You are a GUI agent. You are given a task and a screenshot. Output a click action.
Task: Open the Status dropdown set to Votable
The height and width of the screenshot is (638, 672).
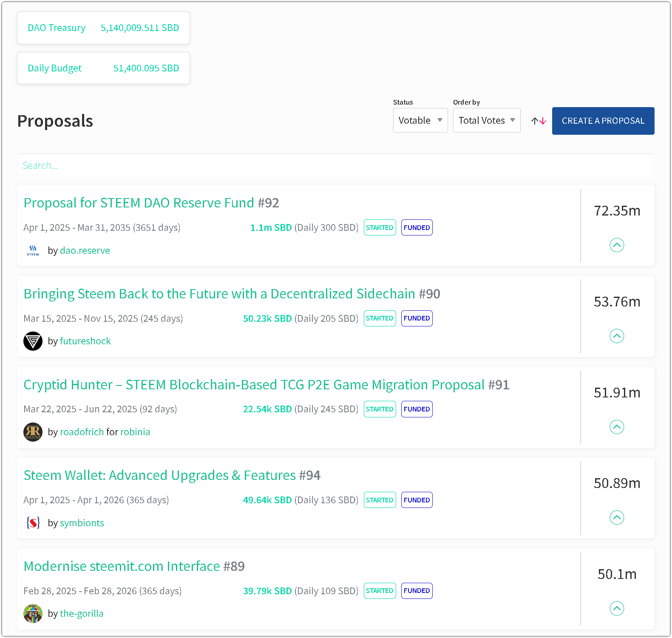420,120
